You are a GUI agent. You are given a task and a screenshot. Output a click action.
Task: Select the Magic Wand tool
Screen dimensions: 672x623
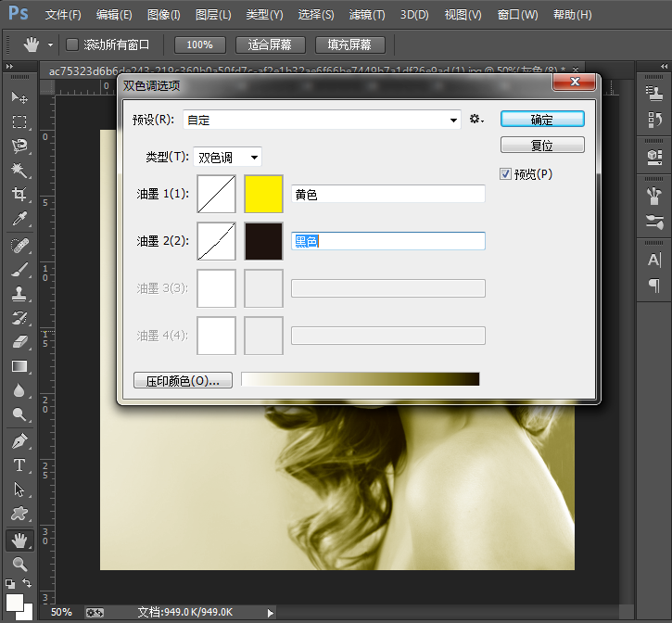[19, 171]
